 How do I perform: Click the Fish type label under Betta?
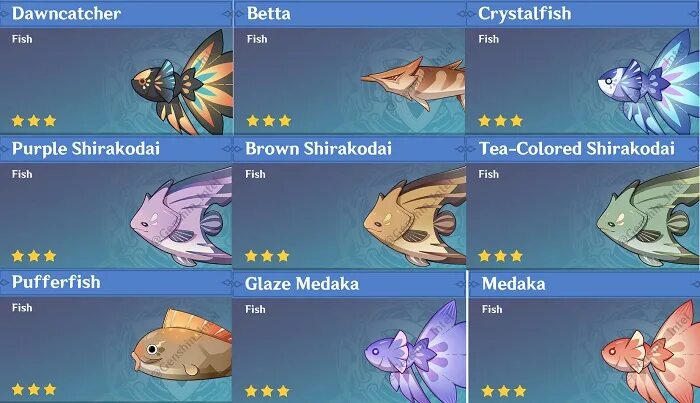[x=257, y=39]
